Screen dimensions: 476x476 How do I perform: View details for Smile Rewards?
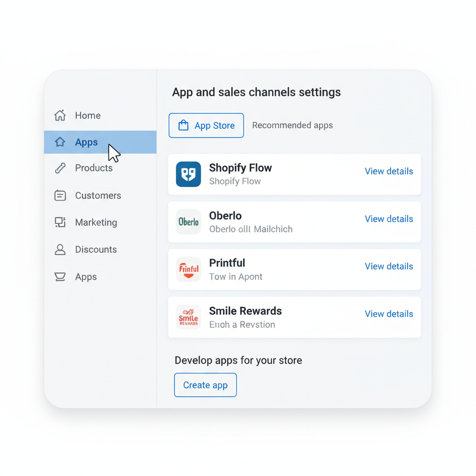click(x=389, y=314)
